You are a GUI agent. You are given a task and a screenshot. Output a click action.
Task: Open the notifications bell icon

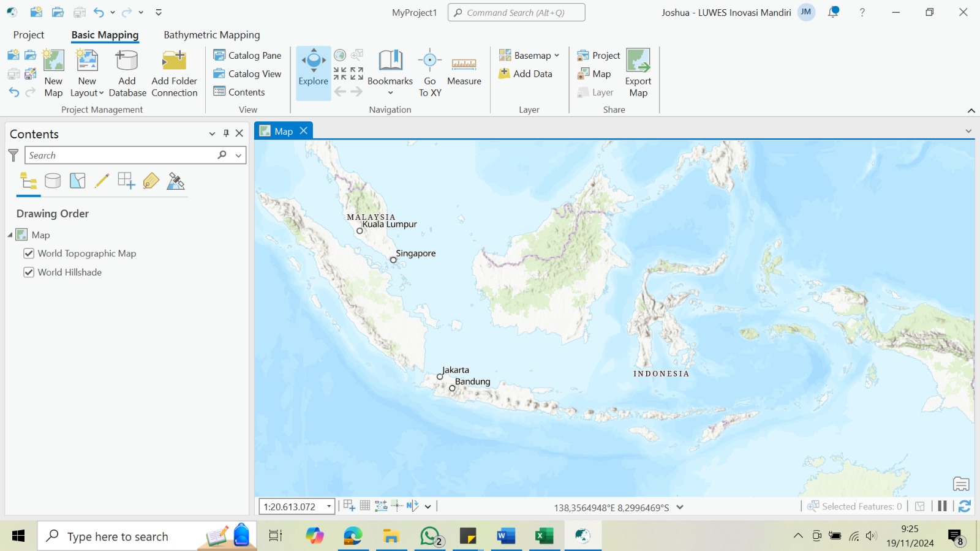tap(834, 12)
